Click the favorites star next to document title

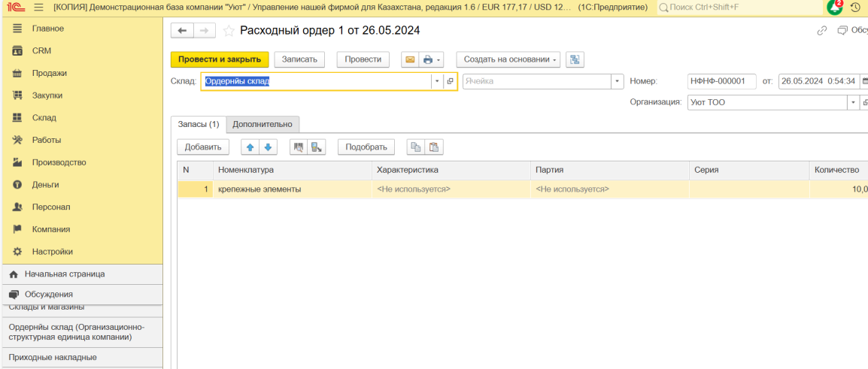coord(229,31)
